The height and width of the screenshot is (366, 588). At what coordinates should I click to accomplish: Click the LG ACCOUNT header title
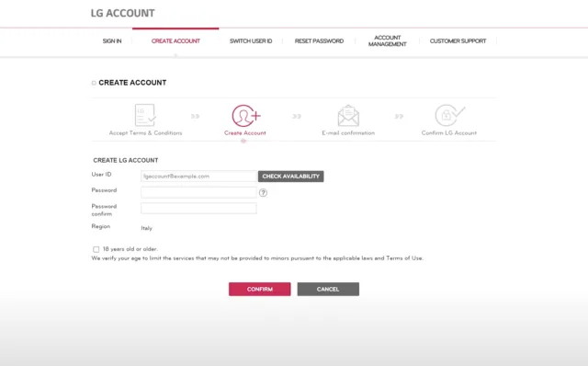pyautogui.click(x=122, y=13)
